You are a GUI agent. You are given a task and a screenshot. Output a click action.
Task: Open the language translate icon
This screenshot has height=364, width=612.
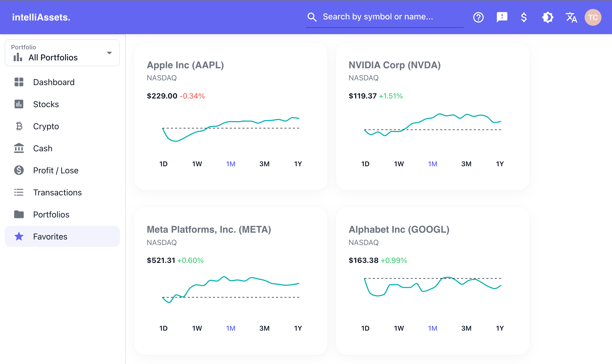pyautogui.click(x=571, y=17)
